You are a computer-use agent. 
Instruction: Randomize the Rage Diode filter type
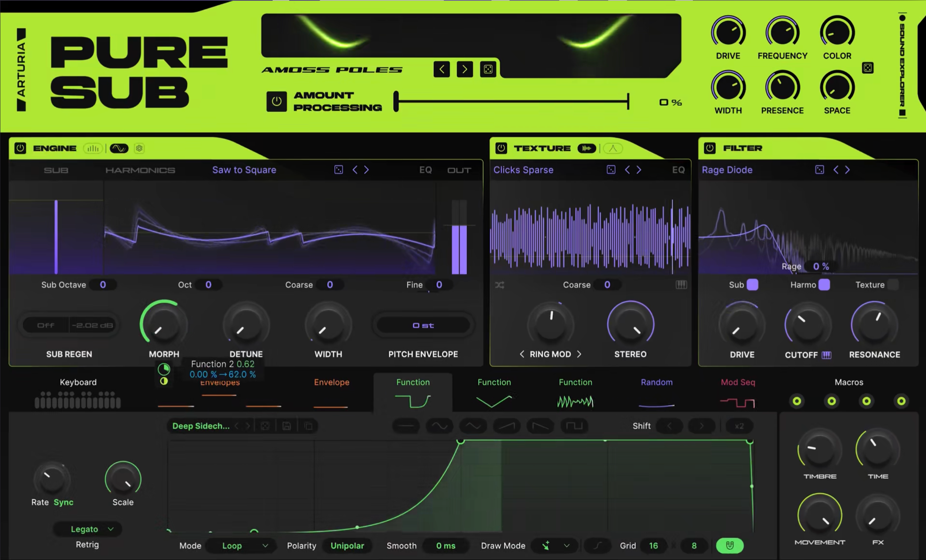point(820,170)
